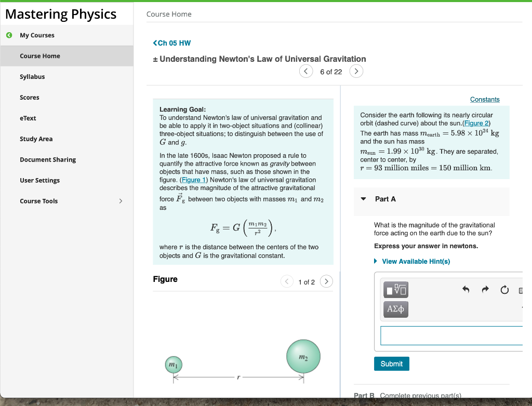Click the Submit button
The width and height of the screenshot is (532, 406).
coord(391,363)
